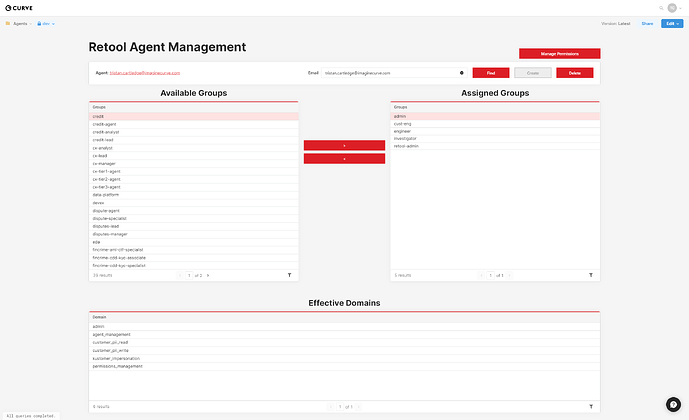
Task: Select the engineer assigned group row
Action: click(x=495, y=131)
